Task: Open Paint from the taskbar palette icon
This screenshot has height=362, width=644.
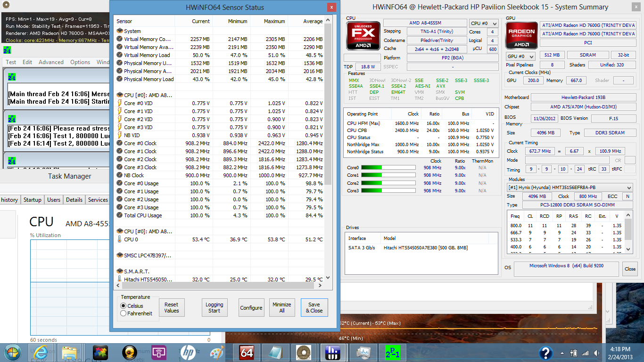Action: point(217,352)
